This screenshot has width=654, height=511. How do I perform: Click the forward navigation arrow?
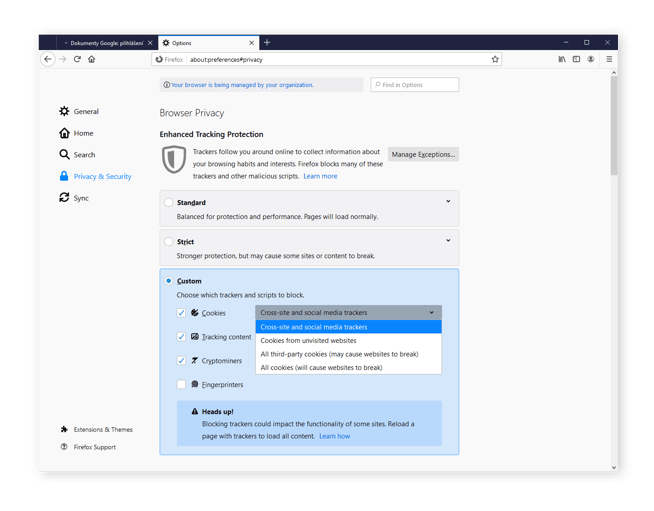point(63,59)
